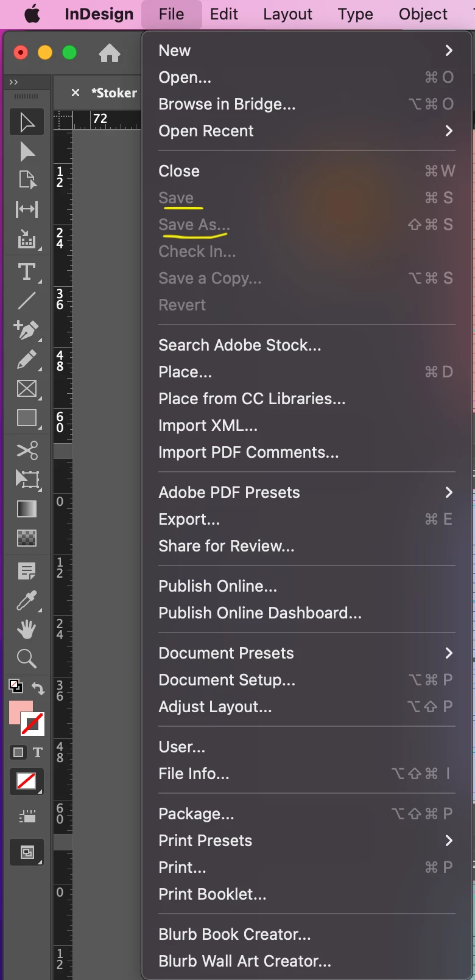Select the Gradient Feather tool
475x980 pixels.
pos(27,538)
